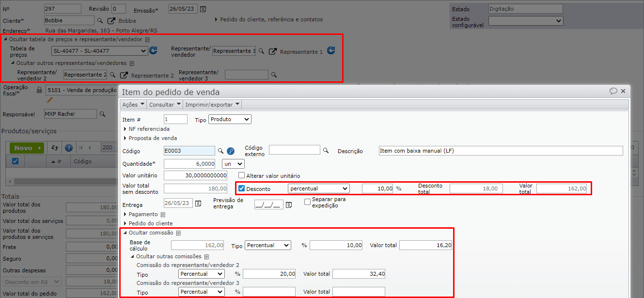Open Previsão de entrega calendar picker
The image size is (644, 298).
point(288,205)
